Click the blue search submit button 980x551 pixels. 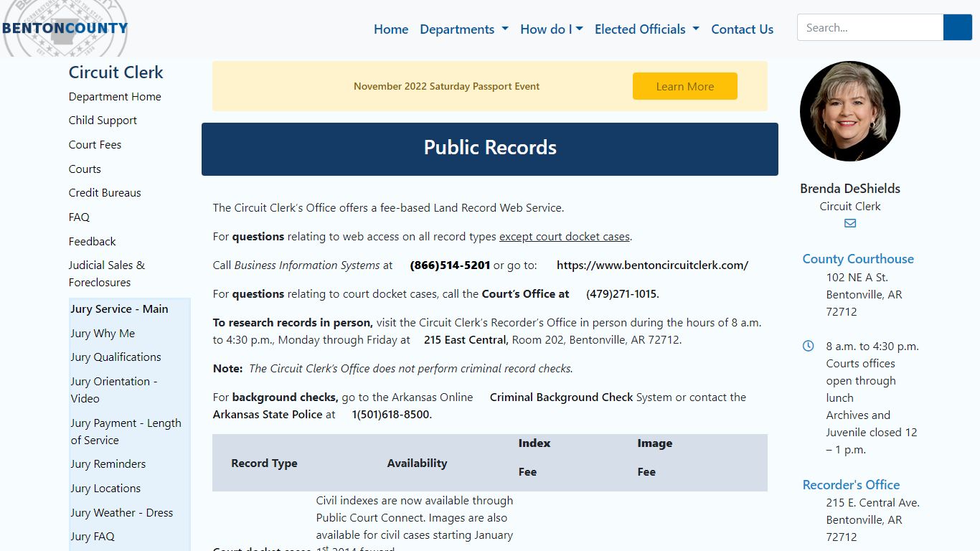point(957,27)
